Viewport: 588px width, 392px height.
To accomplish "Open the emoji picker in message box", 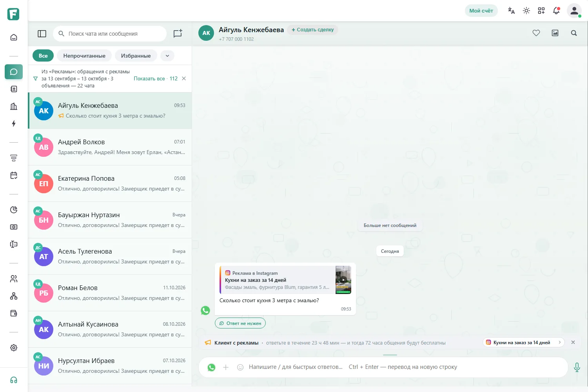I will click(240, 367).
